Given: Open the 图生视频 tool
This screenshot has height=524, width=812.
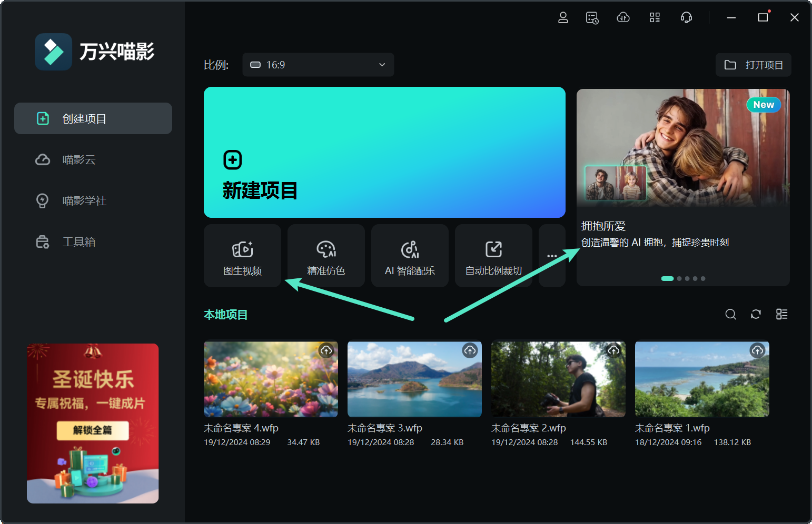Looking at the screenshot, I should click(x=242, y=256).
